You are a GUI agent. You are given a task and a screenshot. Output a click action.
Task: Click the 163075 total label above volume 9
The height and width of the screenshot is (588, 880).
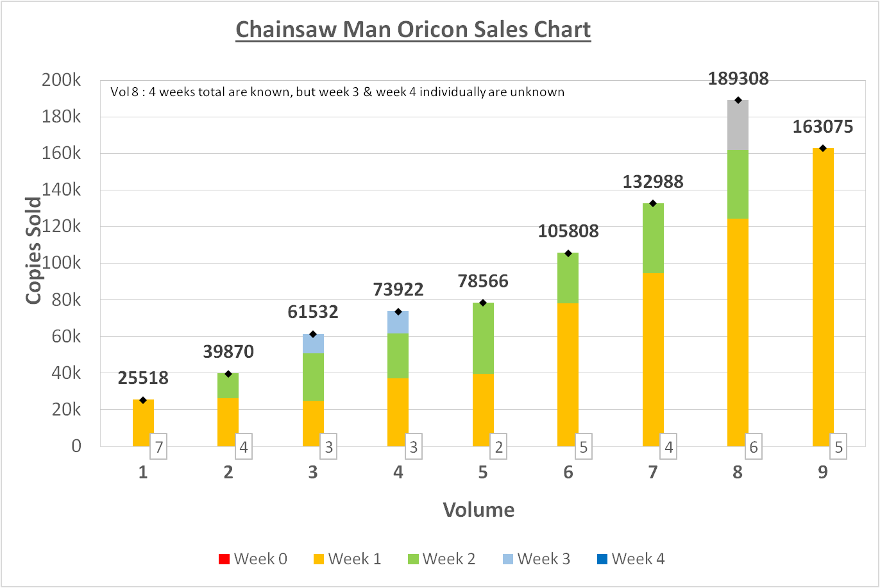(x=823, y=127)
